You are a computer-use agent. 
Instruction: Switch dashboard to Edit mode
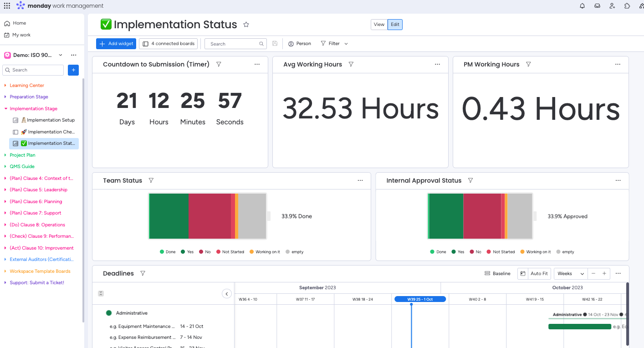[395, 25]
